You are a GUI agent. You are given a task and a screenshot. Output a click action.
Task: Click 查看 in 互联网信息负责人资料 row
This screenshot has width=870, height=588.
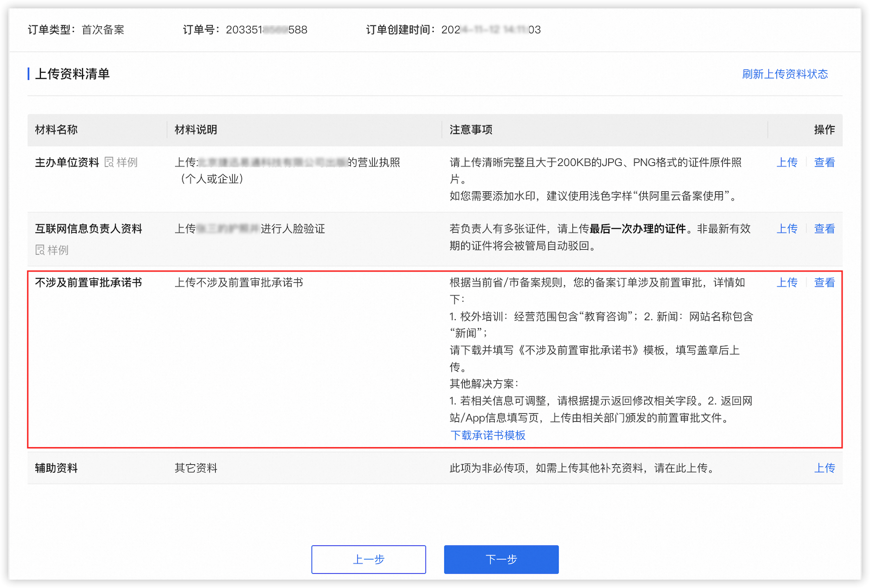click(x=824, y=228)
